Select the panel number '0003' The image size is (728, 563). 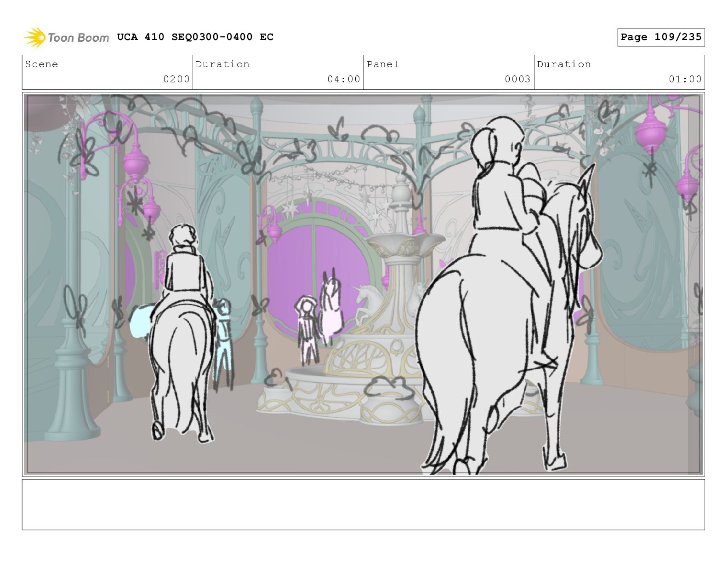pos(518,79)
